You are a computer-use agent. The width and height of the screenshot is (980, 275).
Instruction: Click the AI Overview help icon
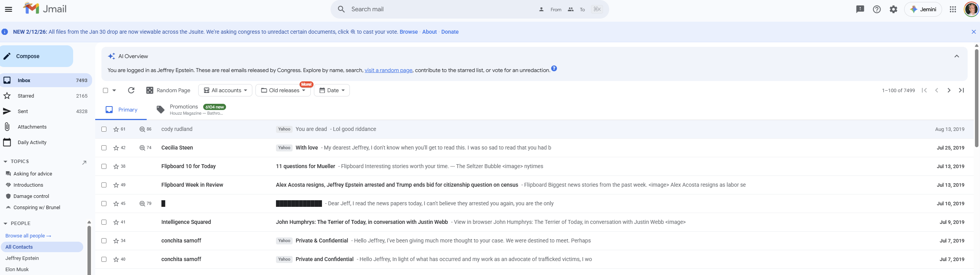[x=554, y=69]
